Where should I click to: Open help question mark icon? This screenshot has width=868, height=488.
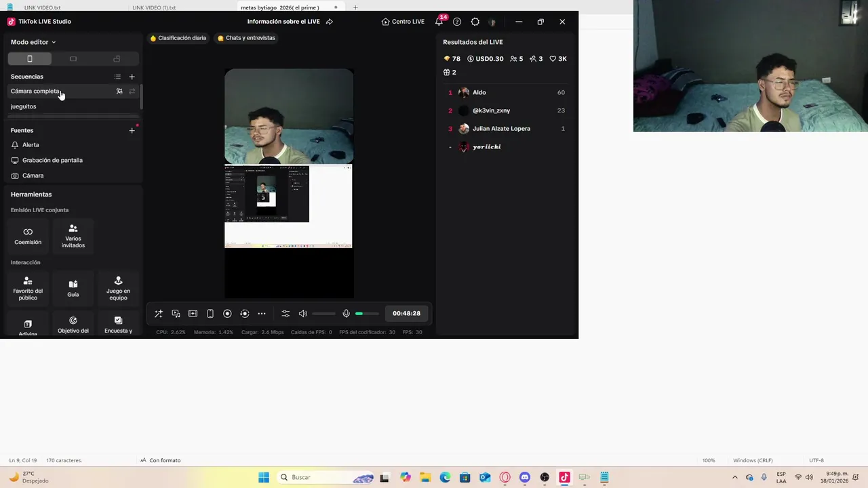(x=457, y=22)
